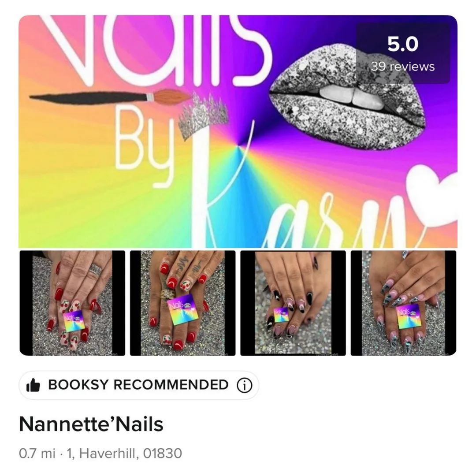The width and height of the screenshot is (476, 476).
Task: Open the 39 reviews link
Action: pos(403,66)
